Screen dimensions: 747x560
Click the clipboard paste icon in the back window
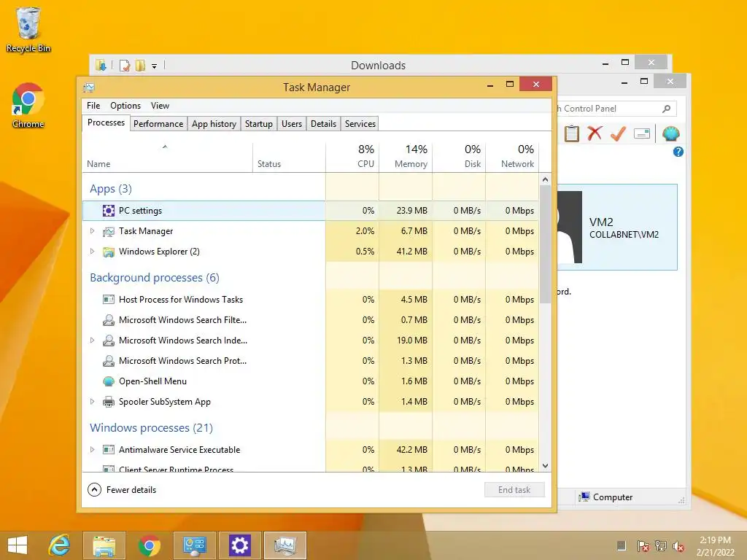(572, 134)
